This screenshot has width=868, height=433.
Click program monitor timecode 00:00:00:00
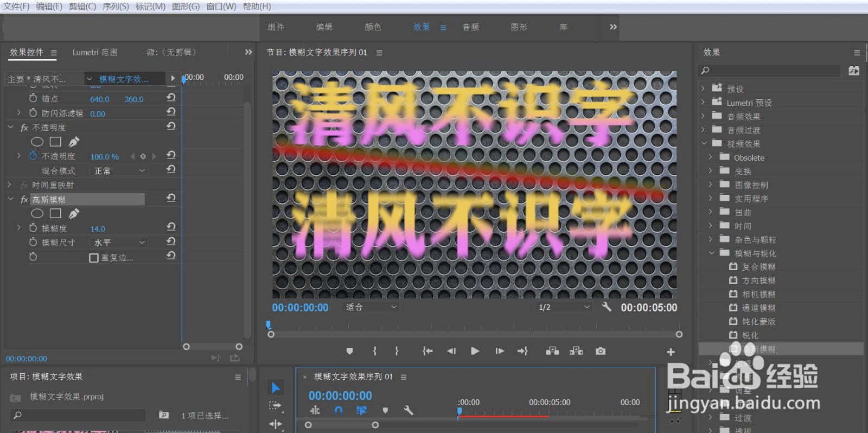tap(300, 308)
